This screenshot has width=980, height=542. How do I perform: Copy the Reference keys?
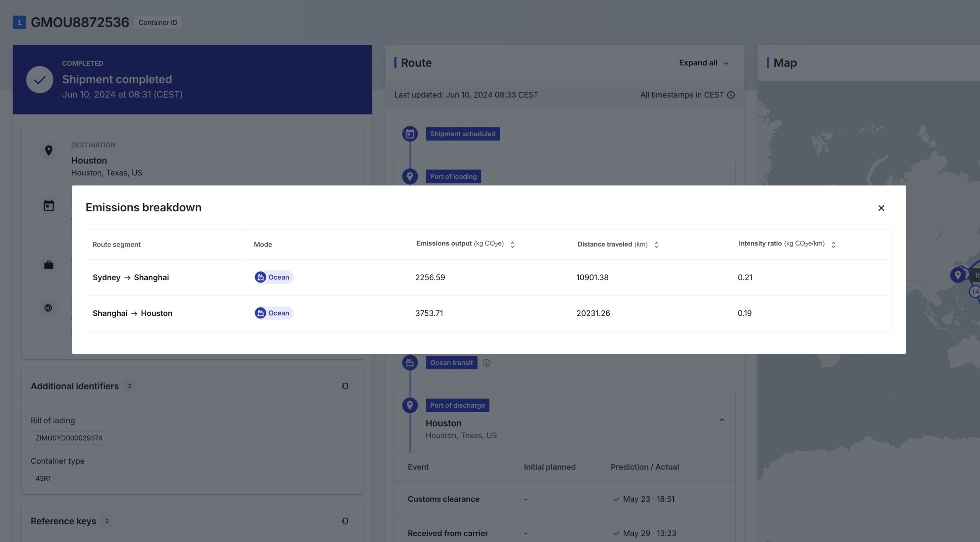tap(345, 521)
